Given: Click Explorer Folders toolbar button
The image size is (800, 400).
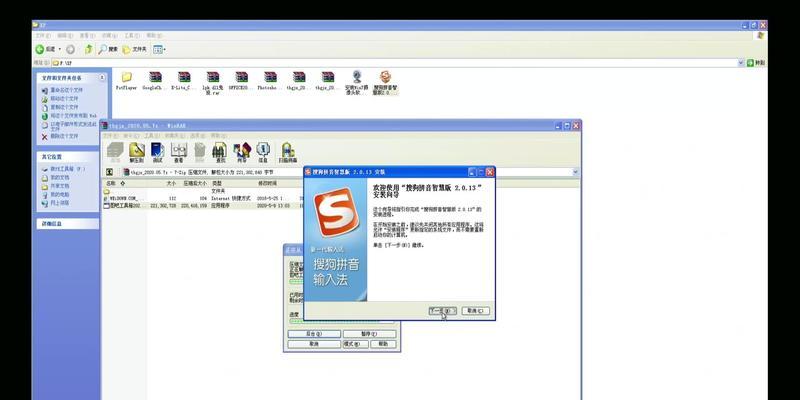Looking at the screenshot, I should pyautogui.click(x=134, y=49).
